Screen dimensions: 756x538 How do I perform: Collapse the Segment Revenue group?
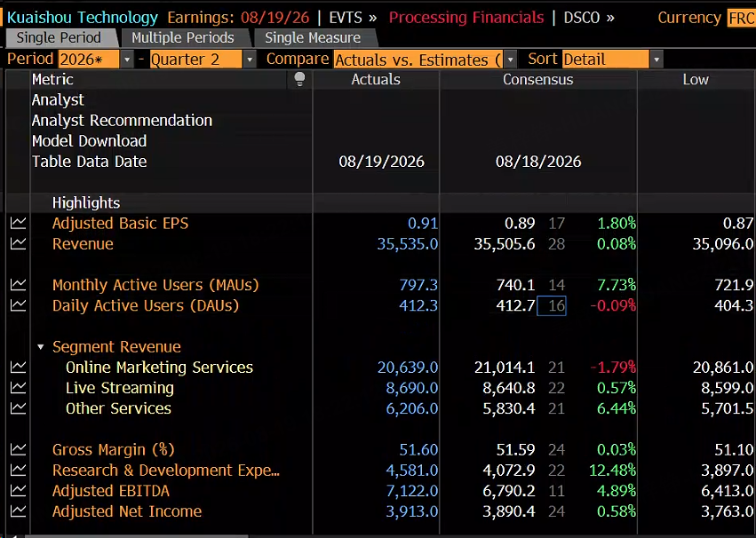41,347
